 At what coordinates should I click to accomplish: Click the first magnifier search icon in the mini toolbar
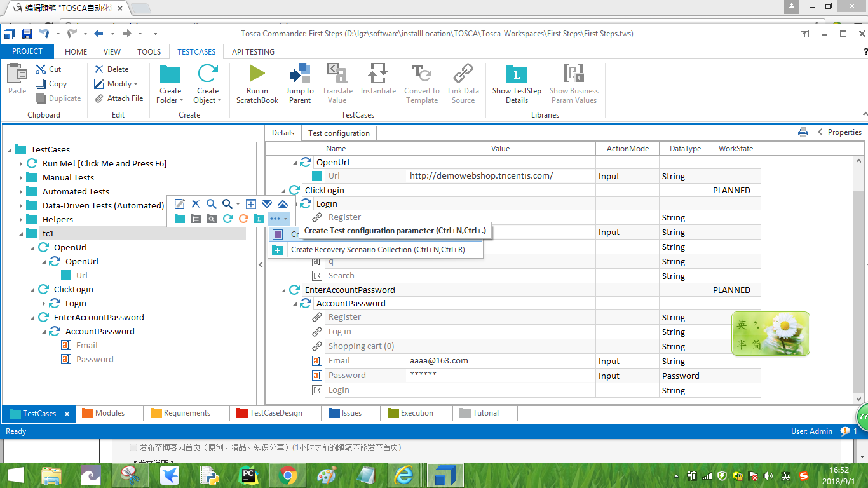pos(211,204)
